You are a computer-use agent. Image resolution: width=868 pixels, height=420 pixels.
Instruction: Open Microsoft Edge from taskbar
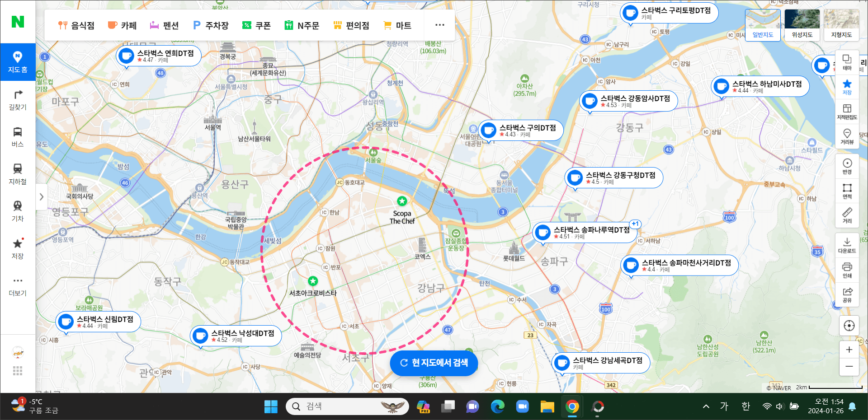point(498,406)
